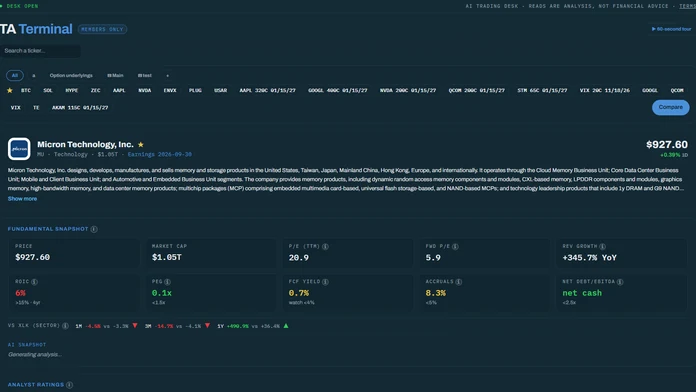Viewport: 696px width, 392px height.
Task: Open info icon next to VS XLK (Sector)
Action: click(65, 326)
